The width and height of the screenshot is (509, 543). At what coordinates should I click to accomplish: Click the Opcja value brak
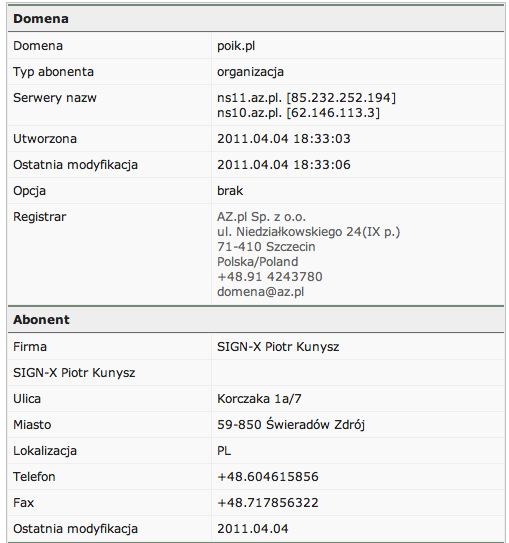pos(230,191)
